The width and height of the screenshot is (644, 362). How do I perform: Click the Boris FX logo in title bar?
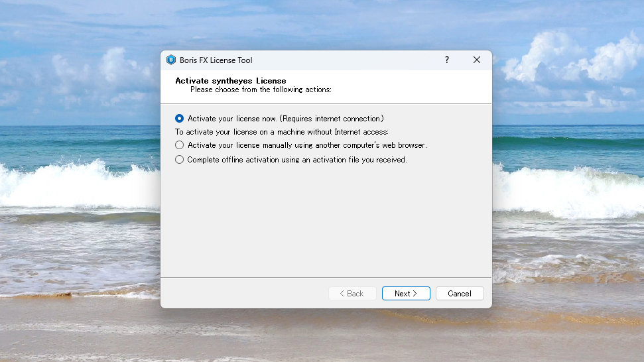coord(171,60)
